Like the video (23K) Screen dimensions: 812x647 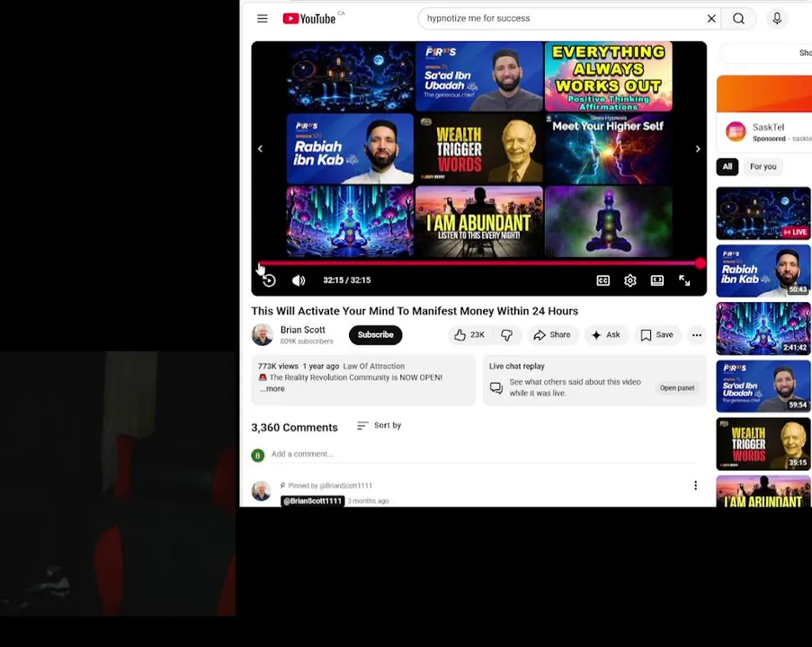tap(469, 335)
